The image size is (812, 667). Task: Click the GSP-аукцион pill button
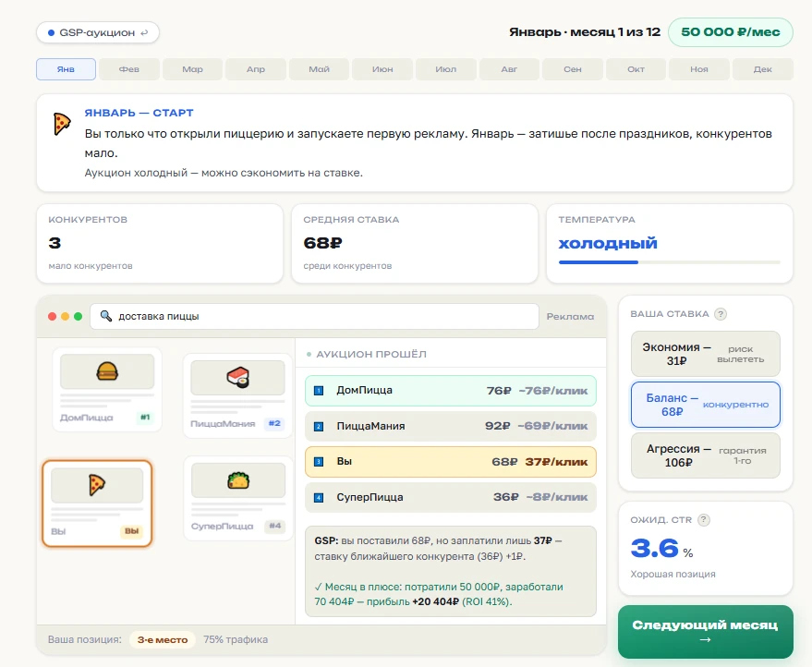pos(97,32)
